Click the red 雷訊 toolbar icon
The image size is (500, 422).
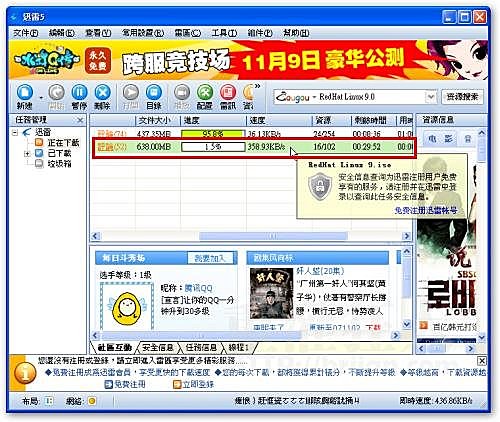(228, 92)
